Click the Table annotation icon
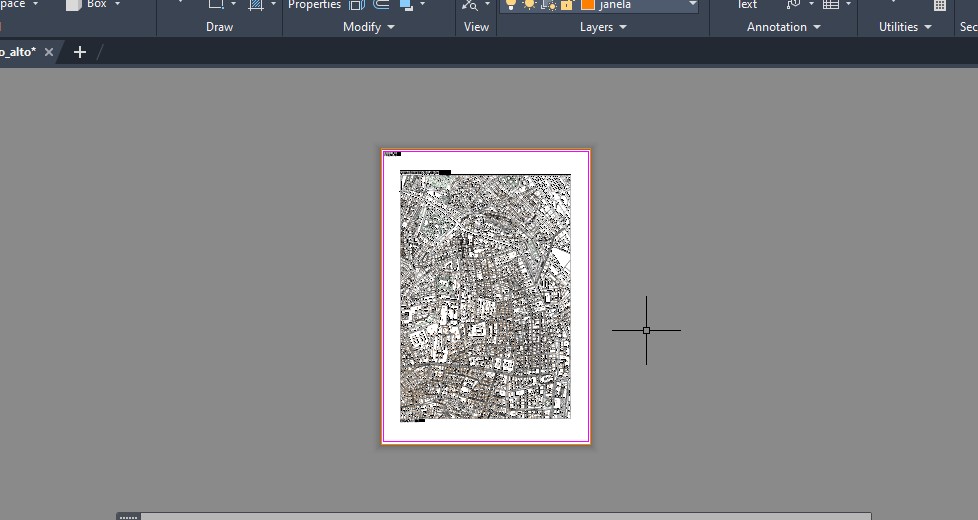Screen dimensions: 978x520 pyautogui.click(x=831, y=4)
